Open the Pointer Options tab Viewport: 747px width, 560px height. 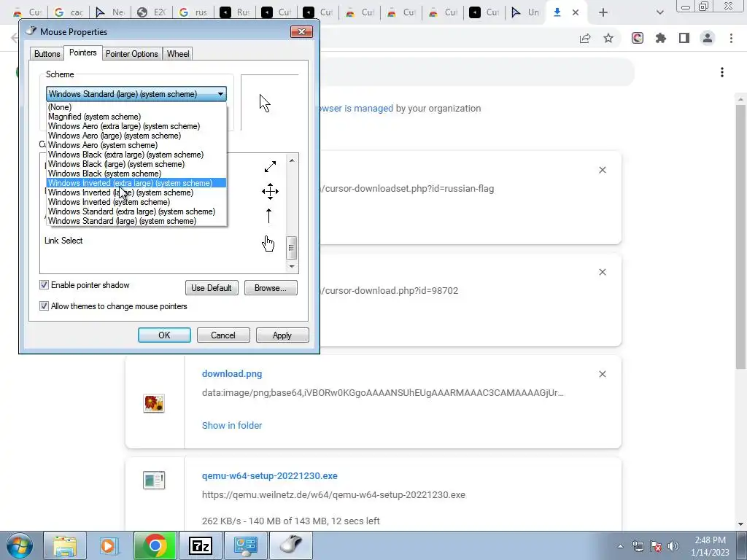pos(131,54)
